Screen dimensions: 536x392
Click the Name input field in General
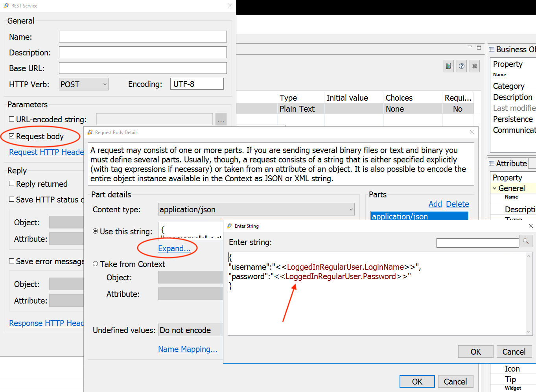pyautogui.click(x=143, y=37)
